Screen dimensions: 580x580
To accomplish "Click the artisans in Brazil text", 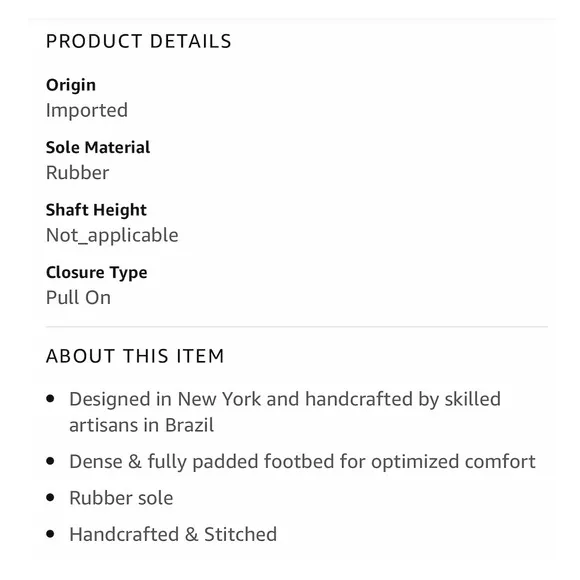I will 141,425.
